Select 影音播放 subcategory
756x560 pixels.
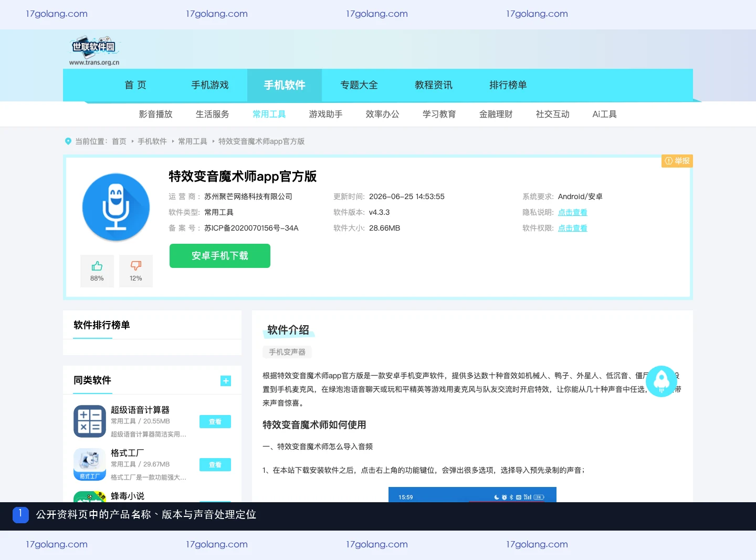click(156, 114)
